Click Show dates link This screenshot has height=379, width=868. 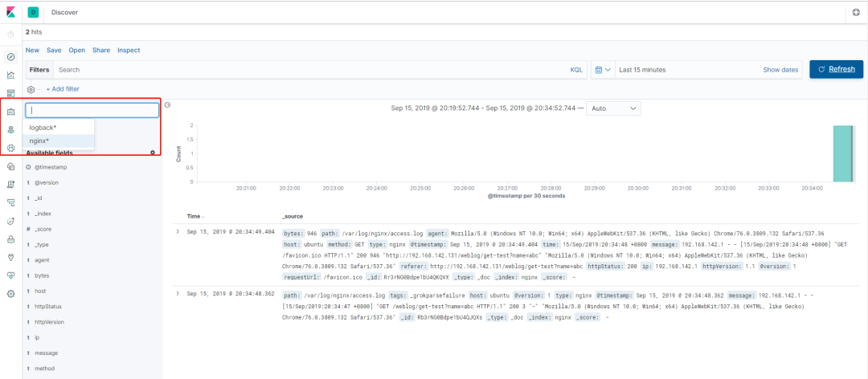[x=780, y=70]
